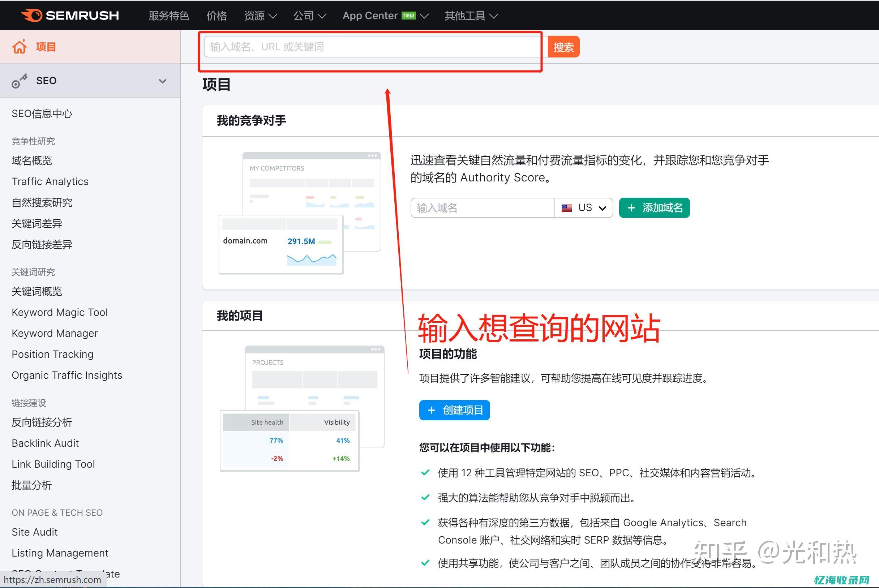879x588 pixels.
Task: Click the US flag in the domain selector
Action: pos(566,207)
